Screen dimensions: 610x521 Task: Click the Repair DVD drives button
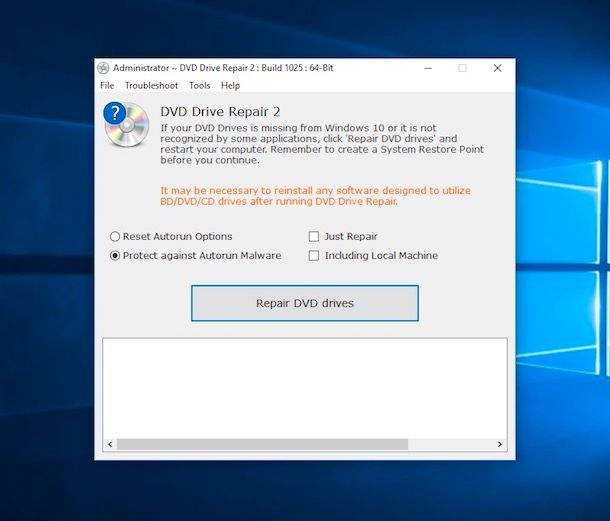305,303
